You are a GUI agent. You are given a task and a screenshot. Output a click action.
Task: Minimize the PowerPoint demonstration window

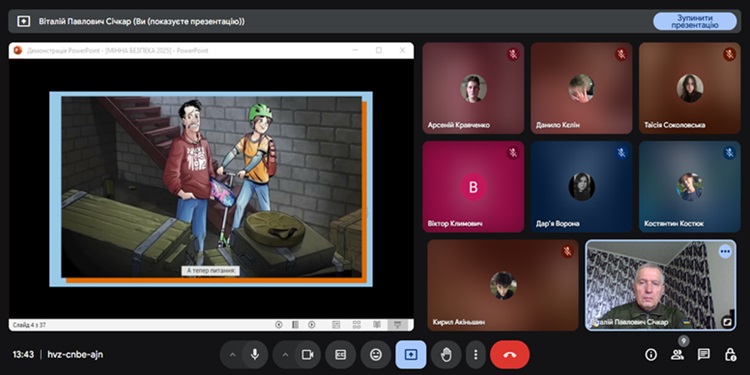point(355,50)
